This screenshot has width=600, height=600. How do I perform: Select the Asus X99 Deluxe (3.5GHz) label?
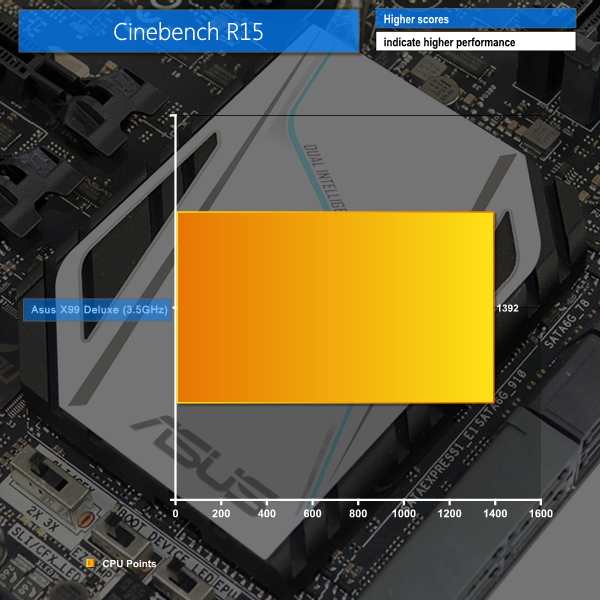click(x=97, y=310)
